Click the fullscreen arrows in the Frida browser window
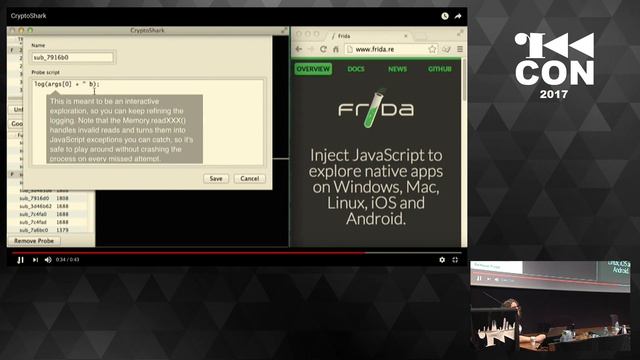This screenshot has width=640, height=360. tap(460, 33)
